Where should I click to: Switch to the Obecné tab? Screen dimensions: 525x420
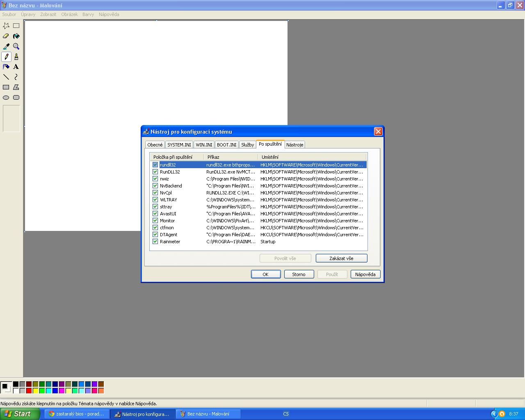click(155, 145)
